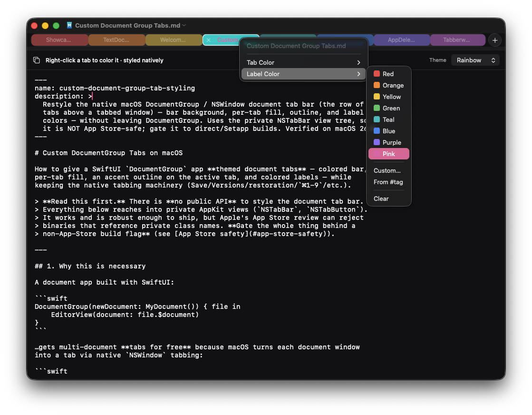The image size is (532, 415).
Task: Switch to the AppDele... tab
Action: pyautogui.click(x=402, y=40)
